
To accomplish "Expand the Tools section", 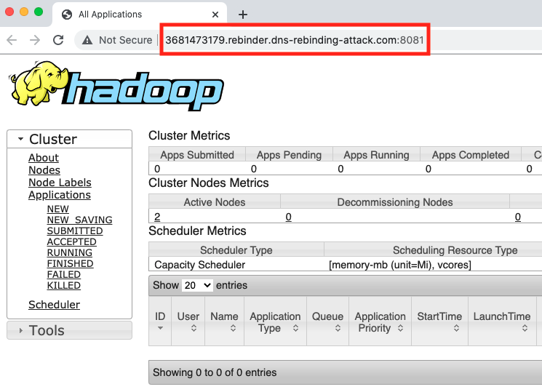I will click(70, 330).
